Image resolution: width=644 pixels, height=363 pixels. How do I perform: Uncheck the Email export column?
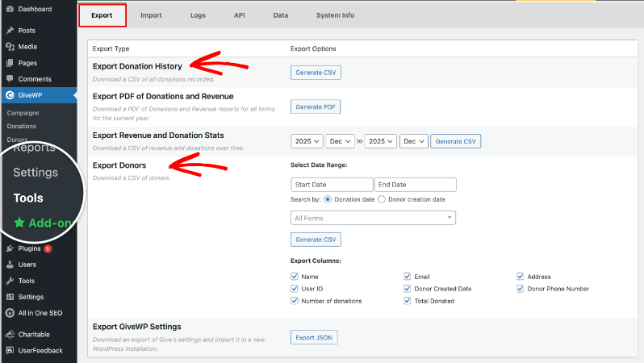tap(407, 277)
